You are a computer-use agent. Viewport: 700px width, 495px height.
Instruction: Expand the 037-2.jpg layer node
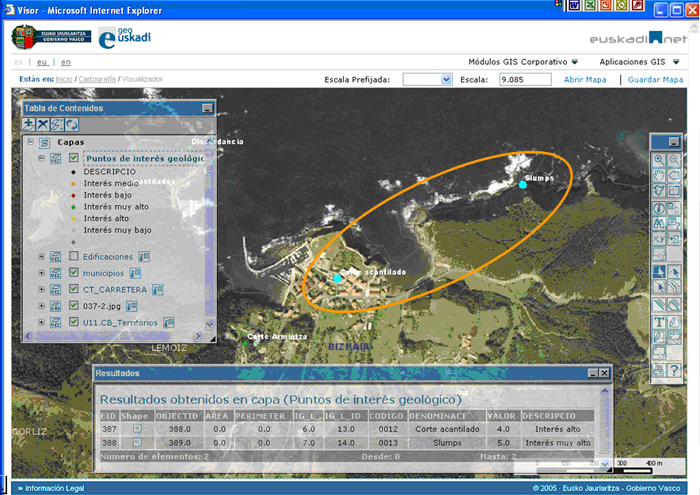click(x=41, y=306)
